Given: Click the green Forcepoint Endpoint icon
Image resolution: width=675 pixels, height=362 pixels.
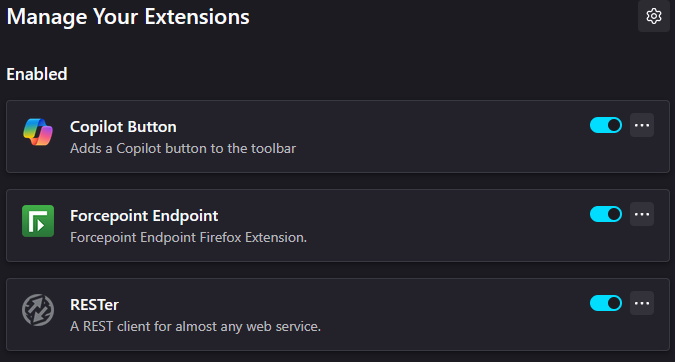Looking at the screenshot, I should [38, 221].
